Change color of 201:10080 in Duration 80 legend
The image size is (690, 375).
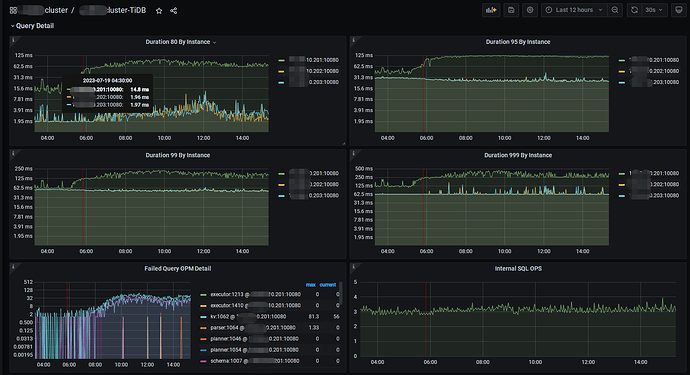[281, 60]
